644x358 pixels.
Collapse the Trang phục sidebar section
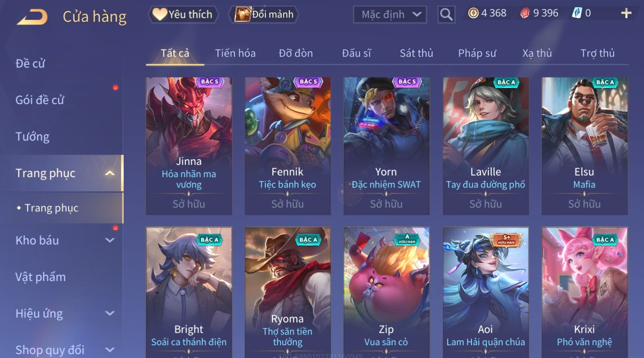110,173
